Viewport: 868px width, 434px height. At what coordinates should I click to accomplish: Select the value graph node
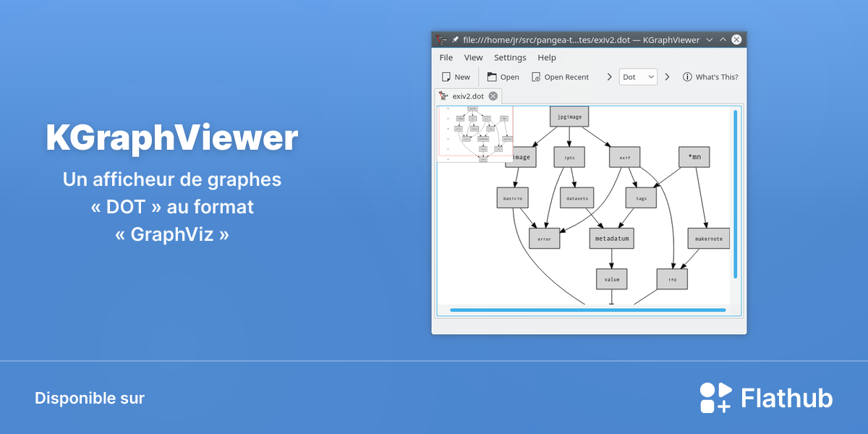tap(612, 279)
